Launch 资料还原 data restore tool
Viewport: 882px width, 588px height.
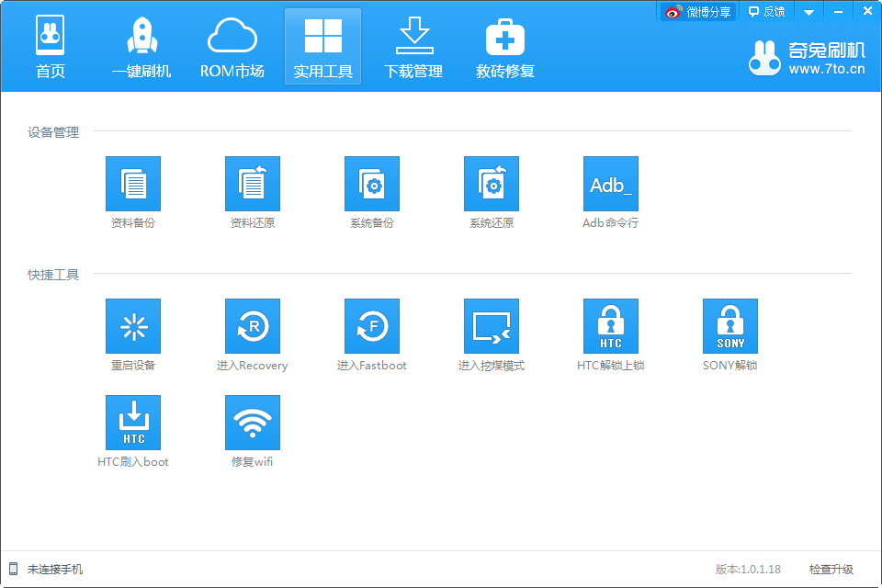(253, 184)
